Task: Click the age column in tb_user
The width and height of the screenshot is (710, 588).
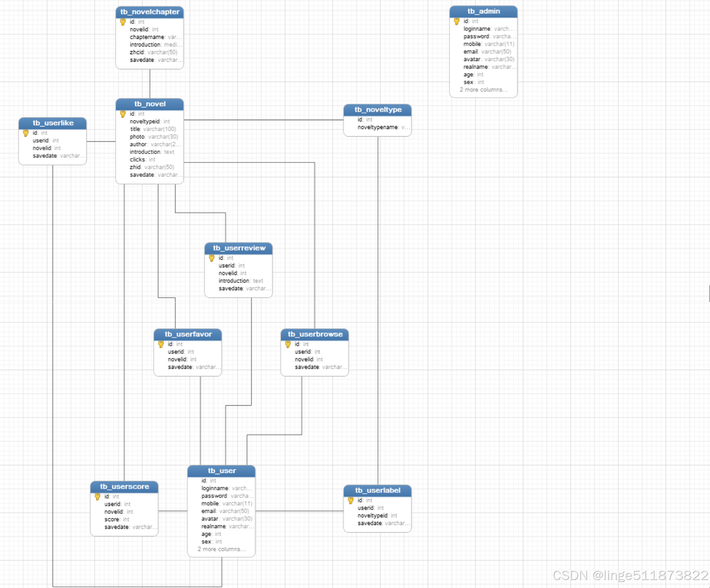Action: point(211,534)
